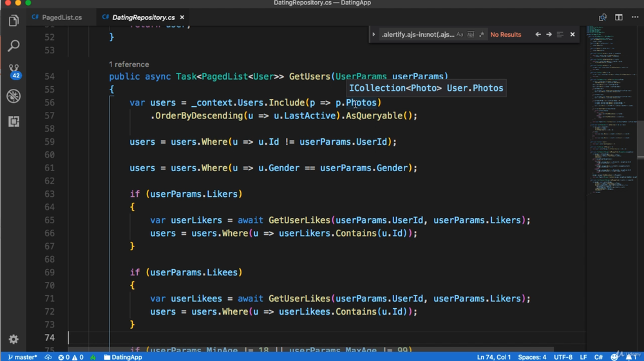Close the find widget

[x=573, y=35]
